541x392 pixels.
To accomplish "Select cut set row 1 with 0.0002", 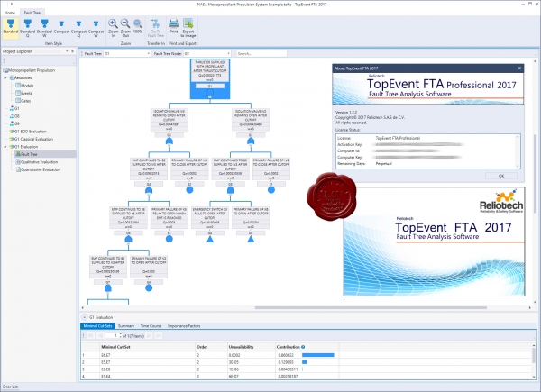I will pos(307,355).
